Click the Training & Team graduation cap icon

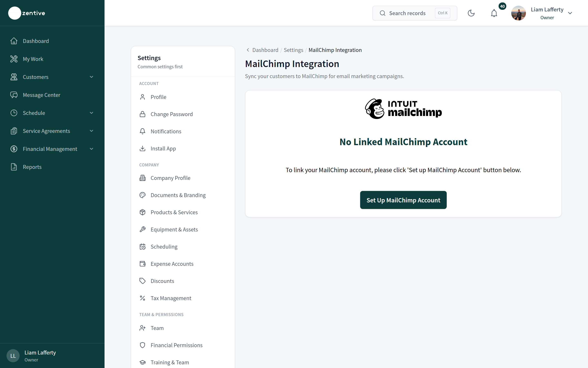click(143, 362)
